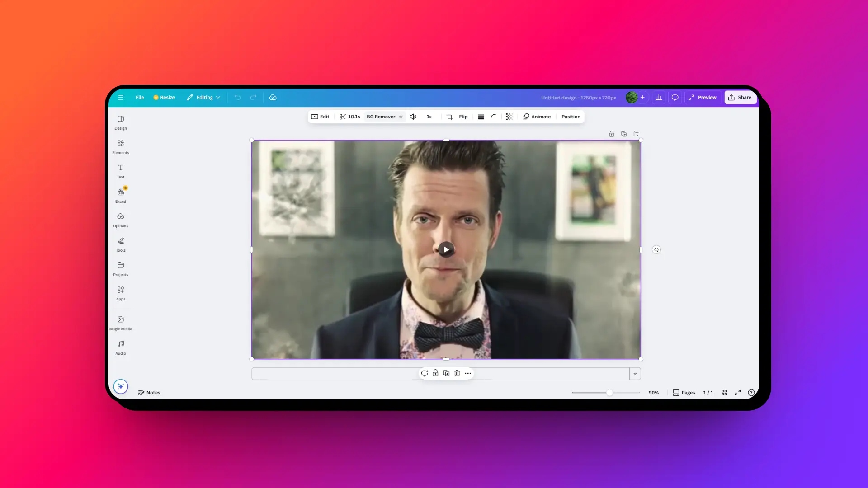Check the cloud save status icon
The height and width of the screenshot is (488, 868).
click(273, 97)
